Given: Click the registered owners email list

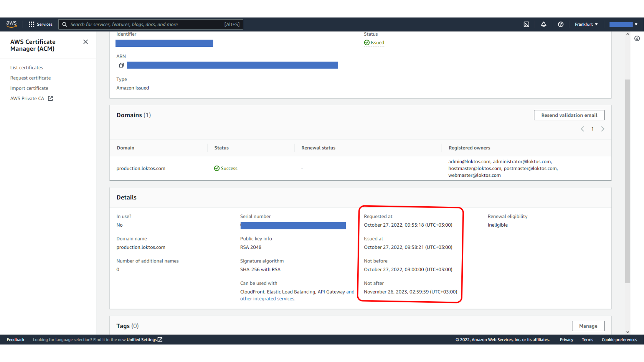Looking at the screenshot, I should 503,168.
